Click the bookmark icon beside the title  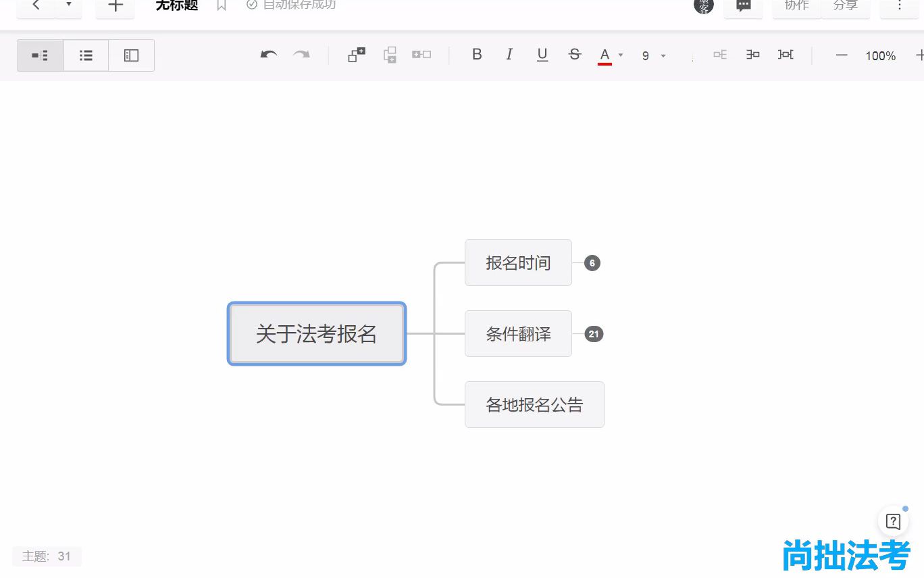(x=222, y=5)
